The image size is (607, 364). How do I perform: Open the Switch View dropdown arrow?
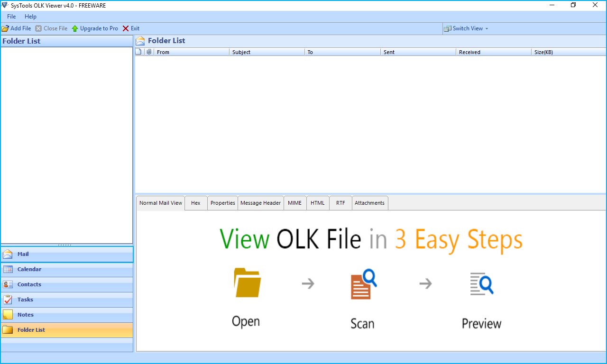point(487,29)
